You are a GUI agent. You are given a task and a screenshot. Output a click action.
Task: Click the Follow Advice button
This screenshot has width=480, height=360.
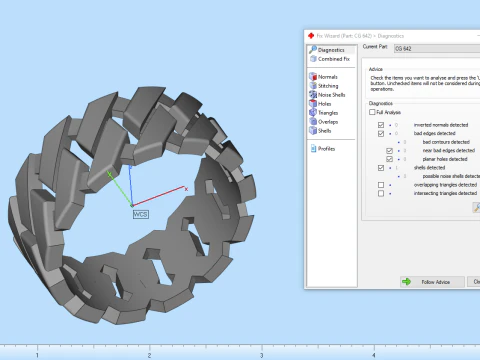click(x=432, y=282)
